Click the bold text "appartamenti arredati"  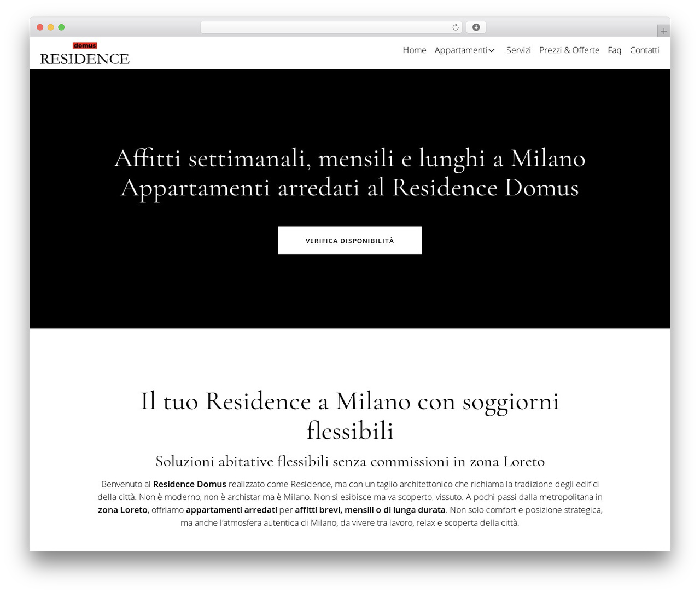click(x=231, y=510)
